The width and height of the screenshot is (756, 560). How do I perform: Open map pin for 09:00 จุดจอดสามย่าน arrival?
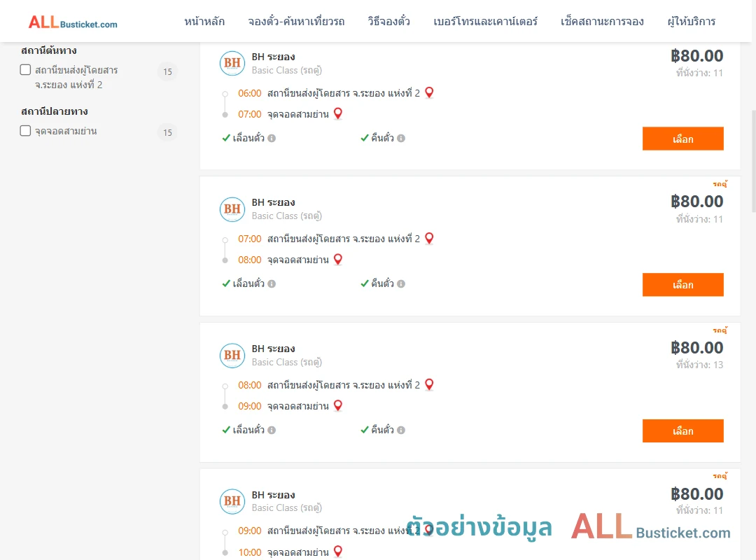coord(338,406)
